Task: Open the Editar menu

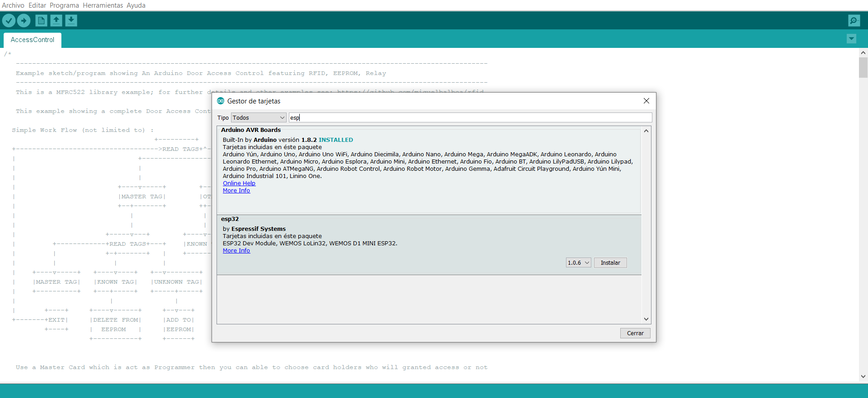Action: 38,5
